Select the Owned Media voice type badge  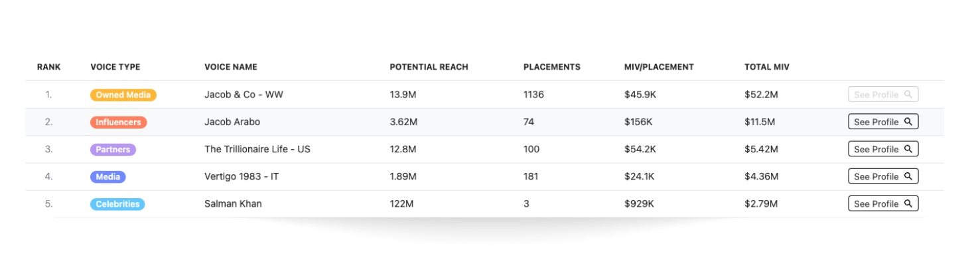click(123, 95)
